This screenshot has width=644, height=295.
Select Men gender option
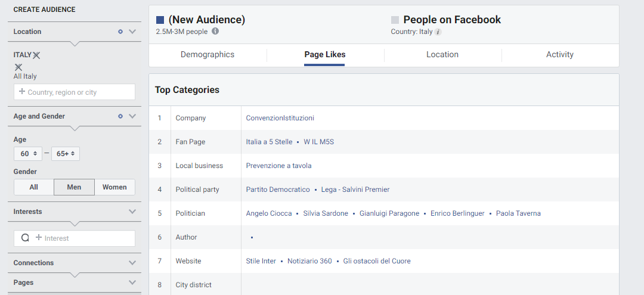(74, 187)
